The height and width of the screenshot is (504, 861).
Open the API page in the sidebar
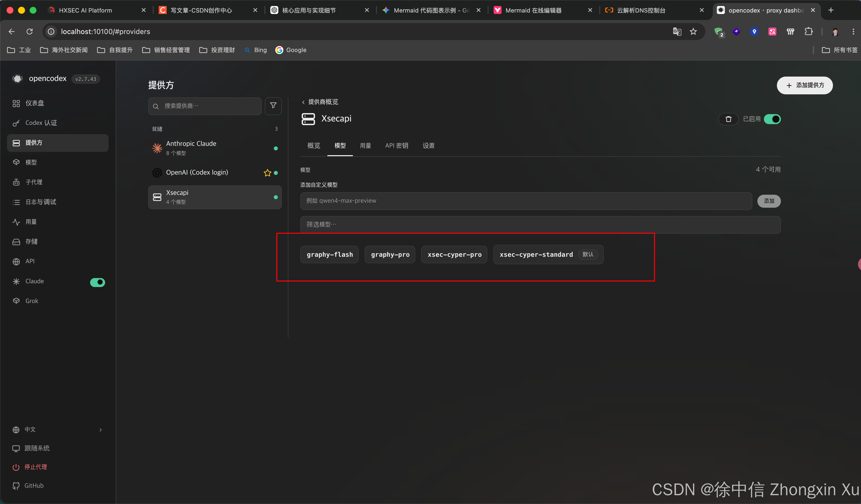tap(57, 262)
